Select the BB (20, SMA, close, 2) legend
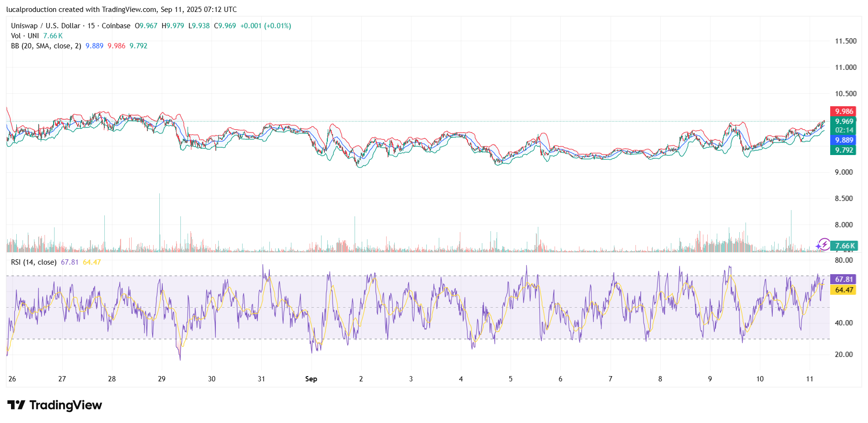 (x=46, y=46)
